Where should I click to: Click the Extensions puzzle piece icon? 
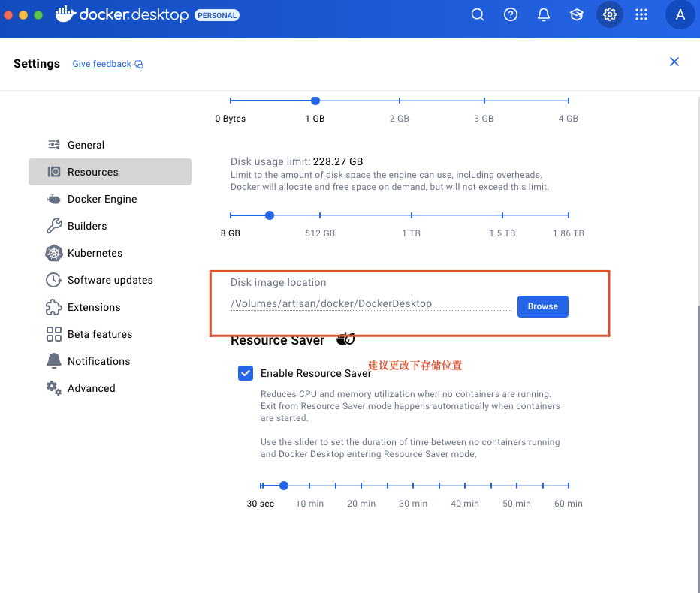coord(54,307)
